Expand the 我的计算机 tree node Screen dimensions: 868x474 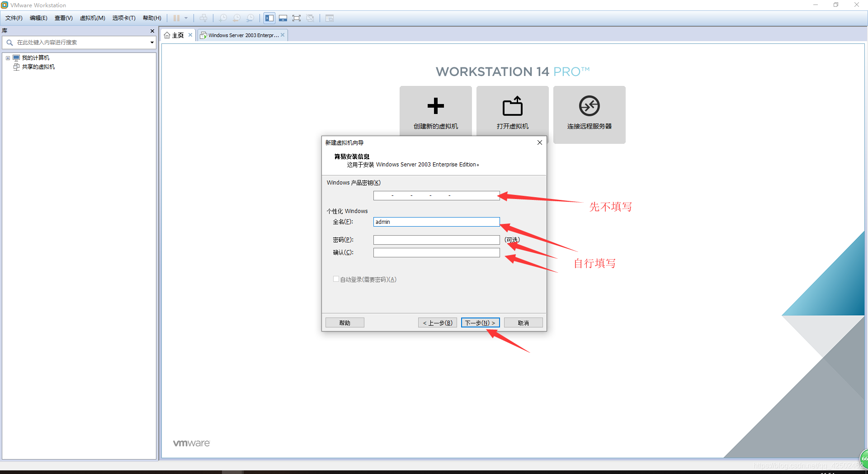click(x=8, y=58)
